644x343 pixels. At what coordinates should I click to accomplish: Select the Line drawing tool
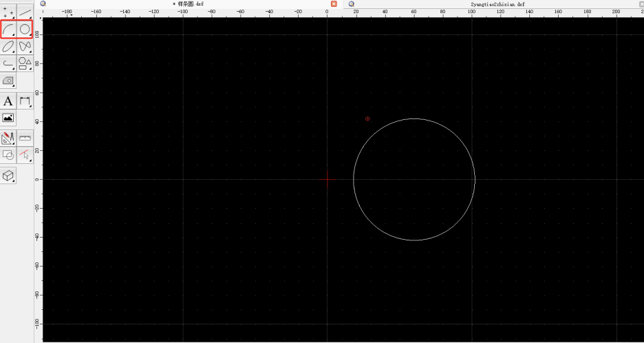[x=25, y=12]
